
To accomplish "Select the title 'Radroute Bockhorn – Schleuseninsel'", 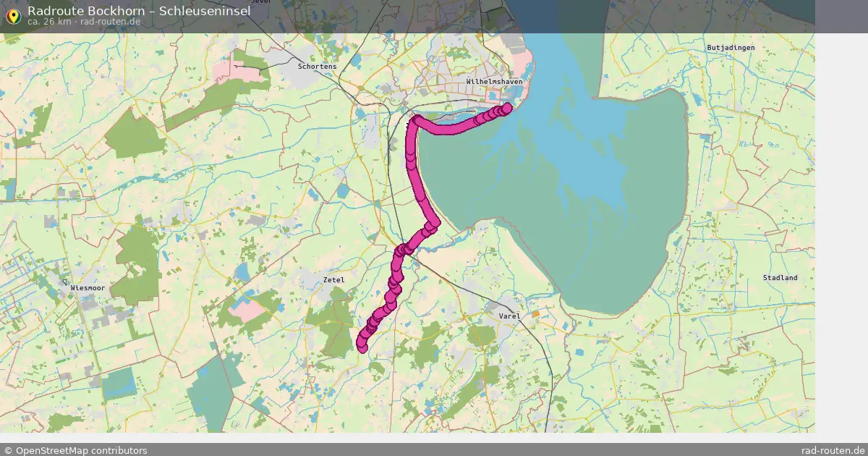I will point(139,10).
